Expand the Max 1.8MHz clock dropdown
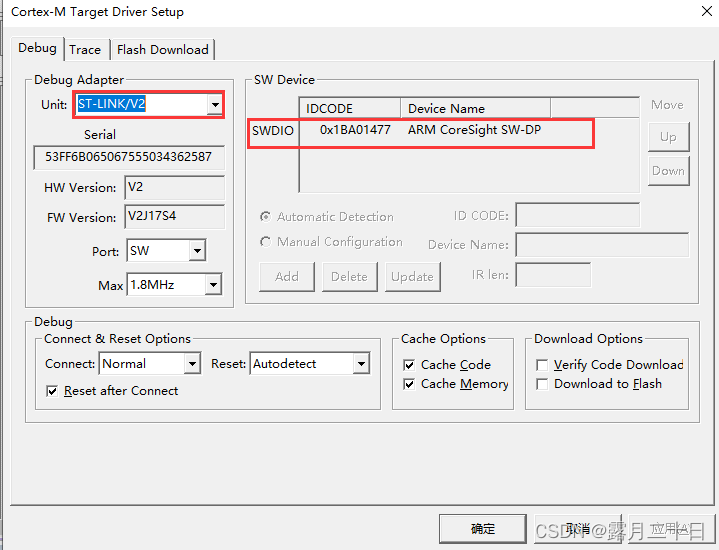719x550 pixels. [213, 284]
